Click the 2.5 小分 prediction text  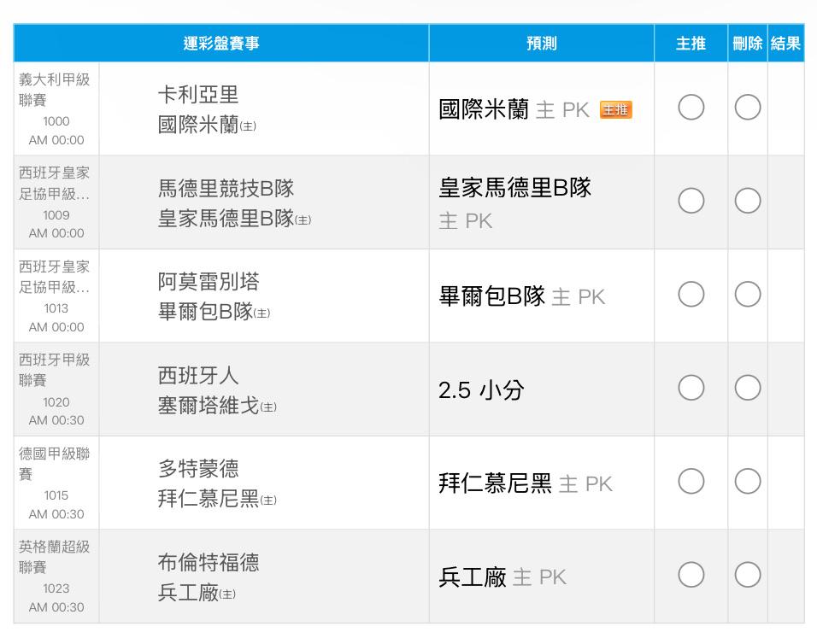coord(481,390)
